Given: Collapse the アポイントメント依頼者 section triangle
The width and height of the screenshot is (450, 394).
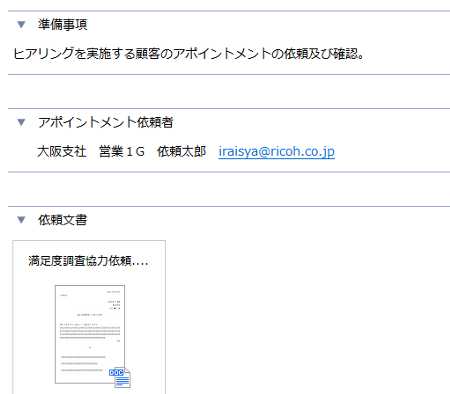Looking at the screenshot, I should tap(21, 122).
